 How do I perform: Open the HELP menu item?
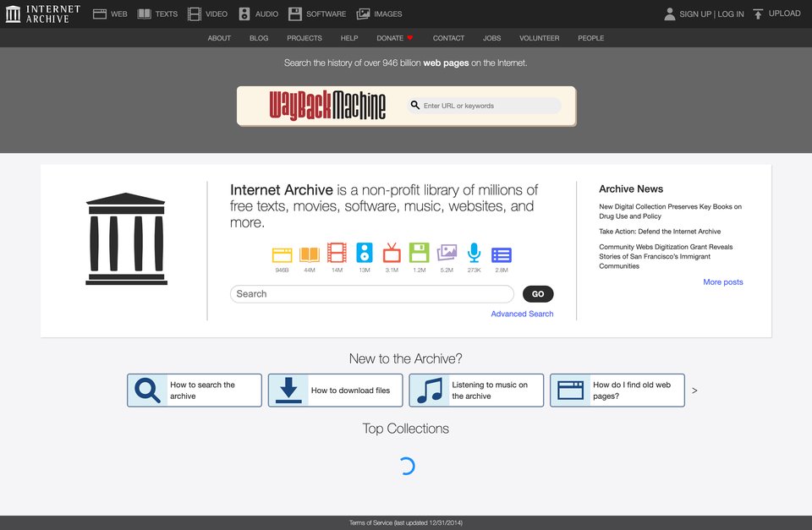pos(349,38)
